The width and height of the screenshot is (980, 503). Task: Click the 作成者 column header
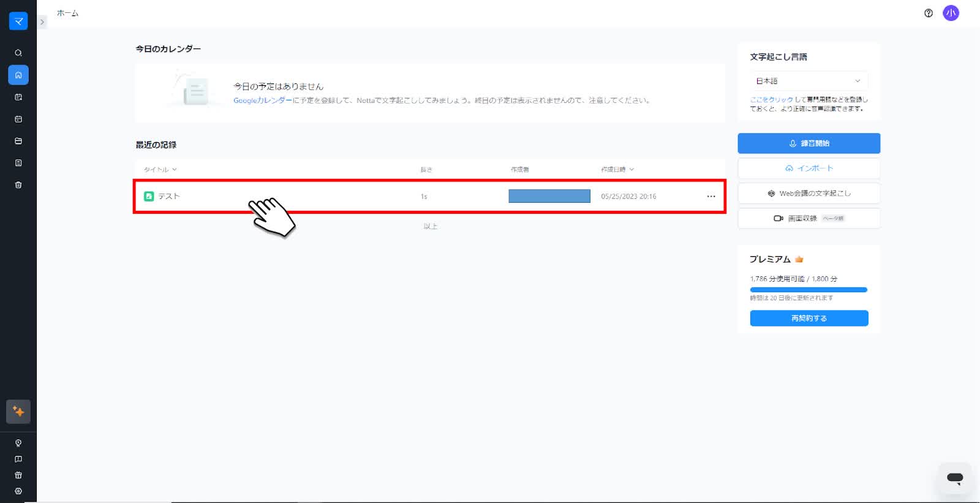tap(520, 170)
